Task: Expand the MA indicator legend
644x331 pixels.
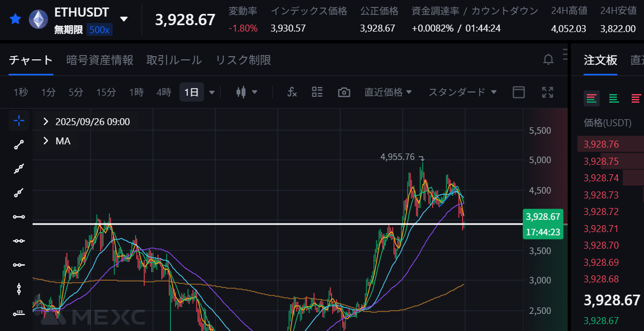Action: click(46, 141)
